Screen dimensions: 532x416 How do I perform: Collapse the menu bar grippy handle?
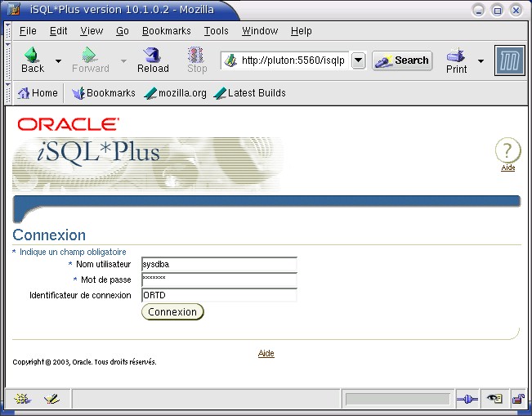[x=8, y=31]
